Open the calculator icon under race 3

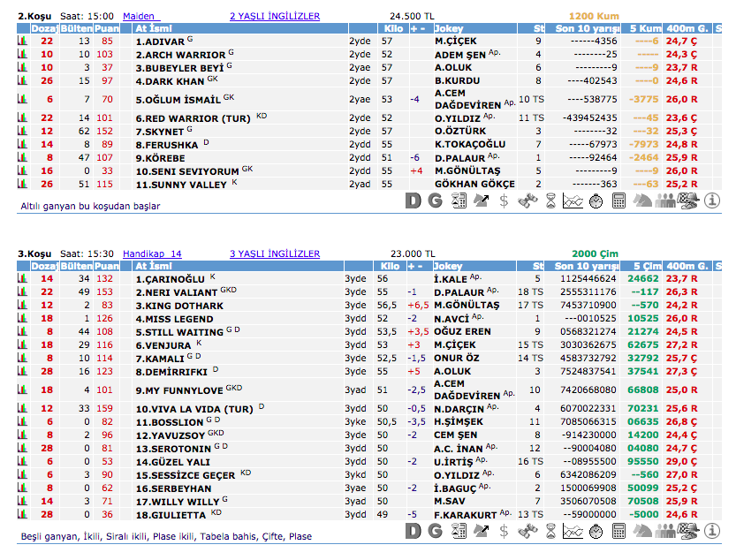pyautogui.click(x=619, y=530)
